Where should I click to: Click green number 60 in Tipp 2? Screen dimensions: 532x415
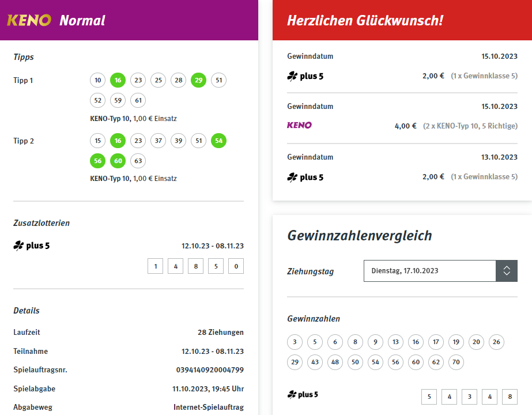(118, 161)
